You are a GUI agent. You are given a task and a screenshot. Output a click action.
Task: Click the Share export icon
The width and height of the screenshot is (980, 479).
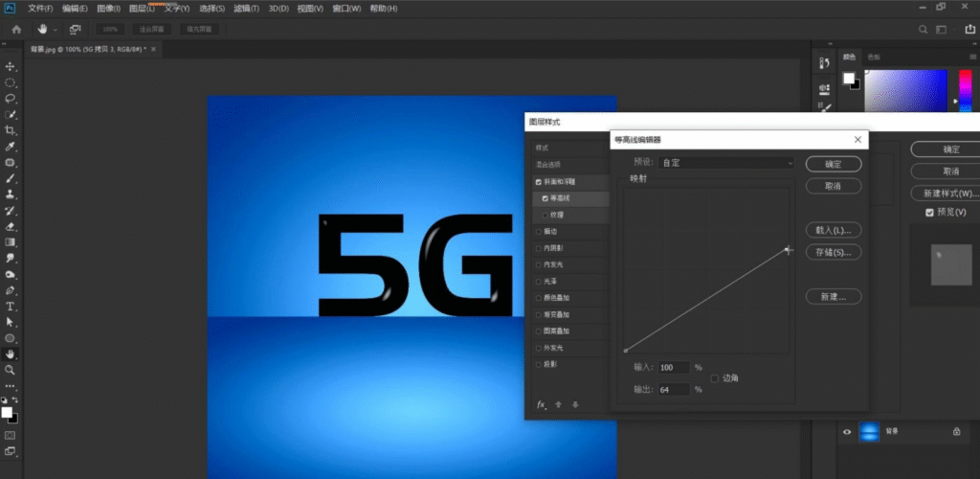point(972,30)
